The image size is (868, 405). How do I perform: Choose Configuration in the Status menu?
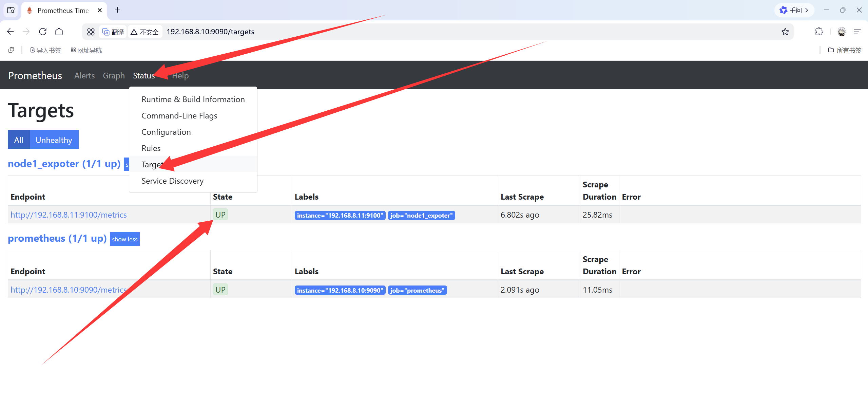(x=193, y=132)
